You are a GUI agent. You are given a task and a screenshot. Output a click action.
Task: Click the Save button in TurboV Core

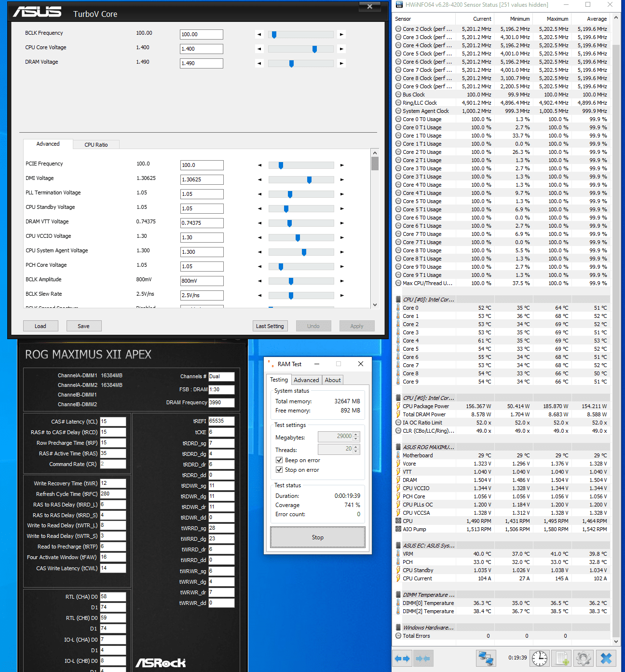pyautogui.click(x=84, y=326)
